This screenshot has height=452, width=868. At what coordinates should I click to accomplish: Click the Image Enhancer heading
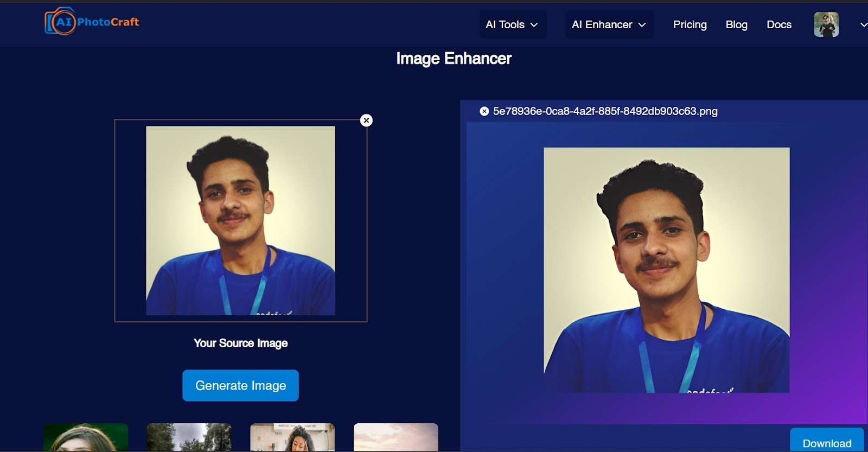[454, 59]
